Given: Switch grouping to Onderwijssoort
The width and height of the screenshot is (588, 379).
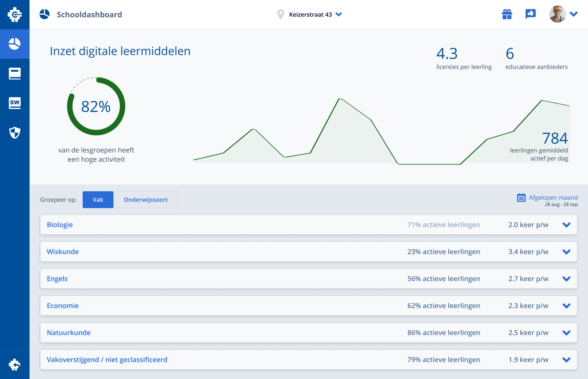Looking at the screenshot, I should pyautogui.click(x=145, y=200).
